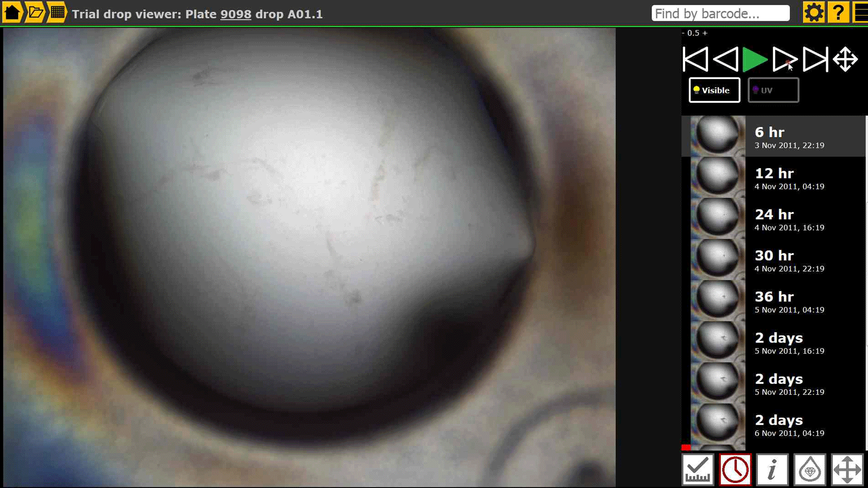Toggle the time course clock panel
Image resolution: width=868 pixels, height=488 pixels.
pos(735,470)
